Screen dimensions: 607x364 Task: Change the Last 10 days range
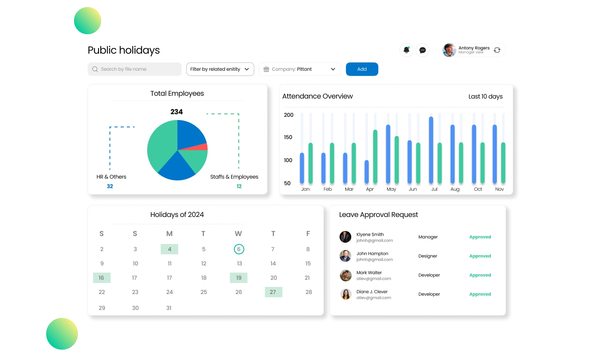click(x=485, y=97)
